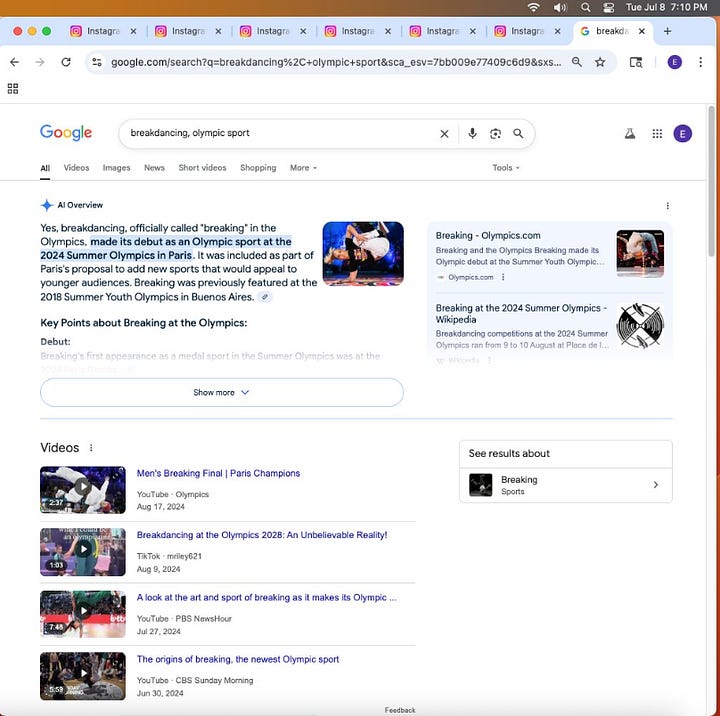Click the page vertical scrollbar

(x=711, y=181)
